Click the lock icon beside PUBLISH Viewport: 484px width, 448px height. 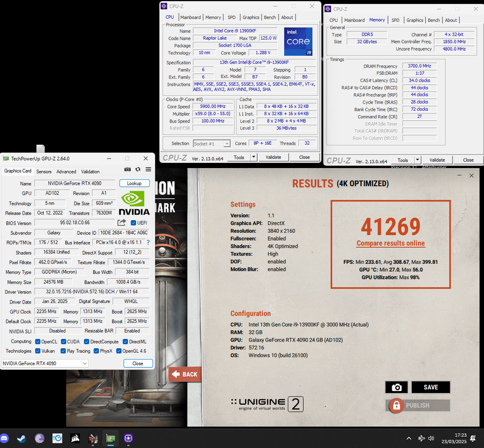(396, 405)
